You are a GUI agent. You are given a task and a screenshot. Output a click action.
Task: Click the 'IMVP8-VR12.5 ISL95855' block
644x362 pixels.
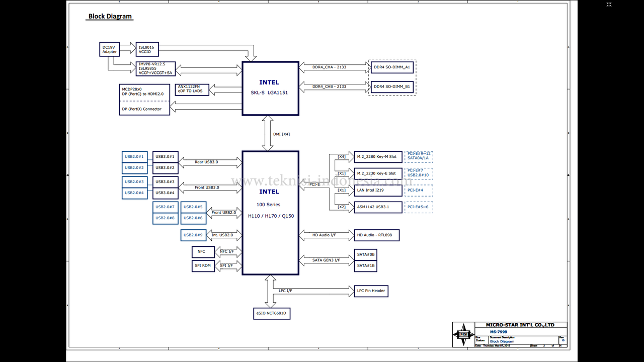click(x=156, y=68)
